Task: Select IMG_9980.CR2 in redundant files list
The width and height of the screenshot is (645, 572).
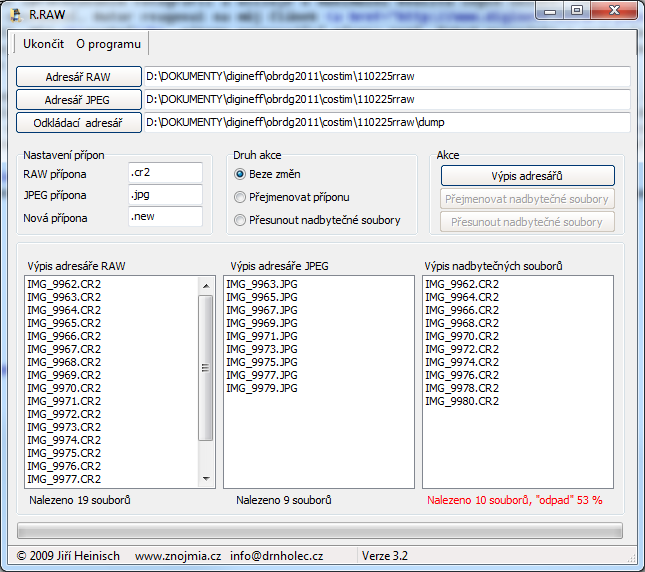Action: (x=461, y=401)
